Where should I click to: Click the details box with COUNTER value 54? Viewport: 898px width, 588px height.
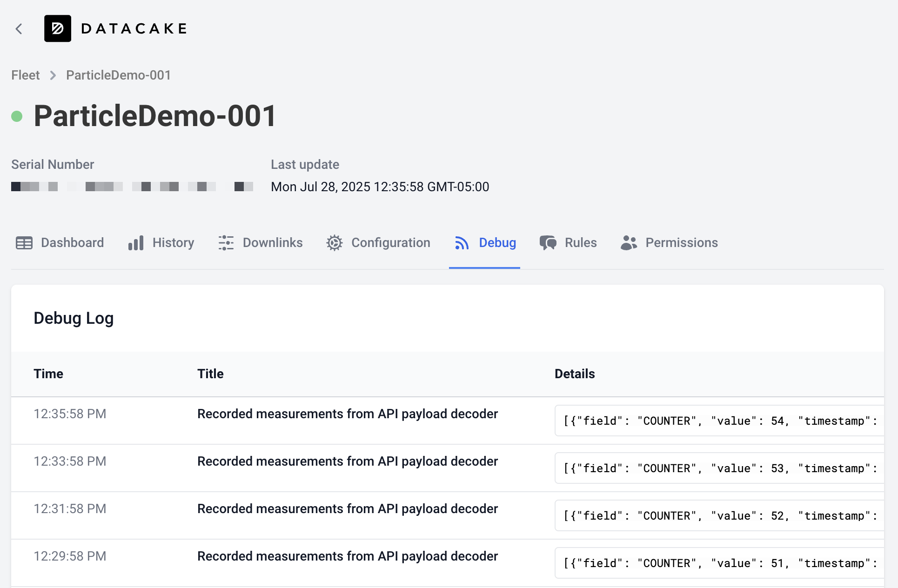(x=719, y=421)
